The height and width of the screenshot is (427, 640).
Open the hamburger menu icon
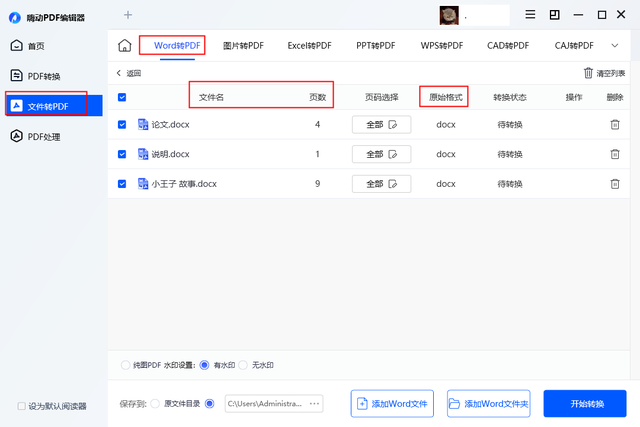coord(530,15)
